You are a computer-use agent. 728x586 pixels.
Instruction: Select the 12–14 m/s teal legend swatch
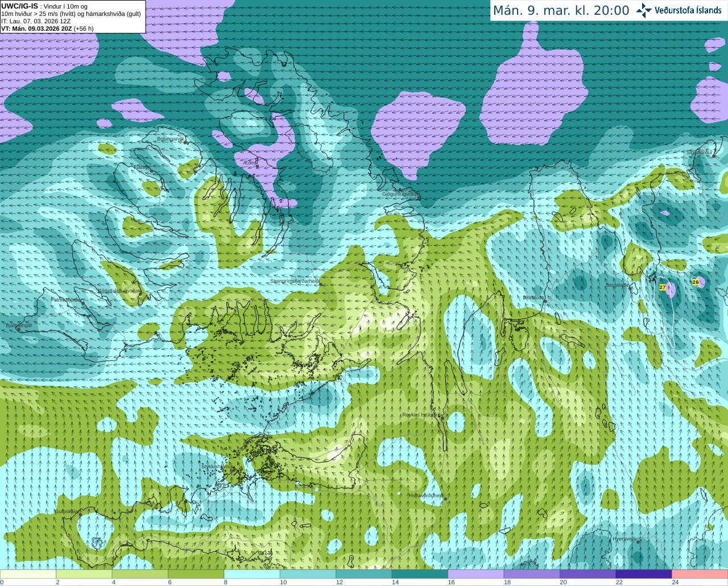(x=364, y=574)
